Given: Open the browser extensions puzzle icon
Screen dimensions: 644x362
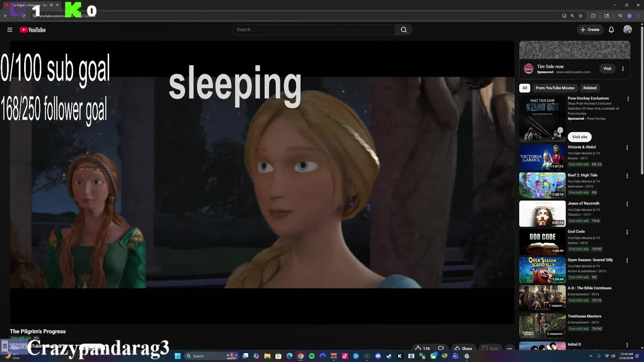Looking at the screenshot, I should click(593, 16).
